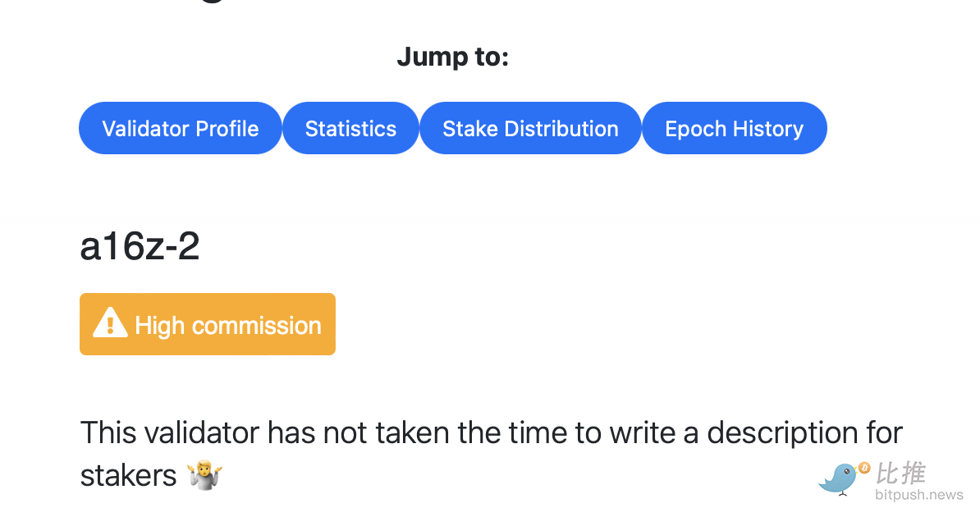Image resolution: width=980 pixels, height=517 pixels.
Task: Click the word 'High' in orange badge
Action: 159,326
